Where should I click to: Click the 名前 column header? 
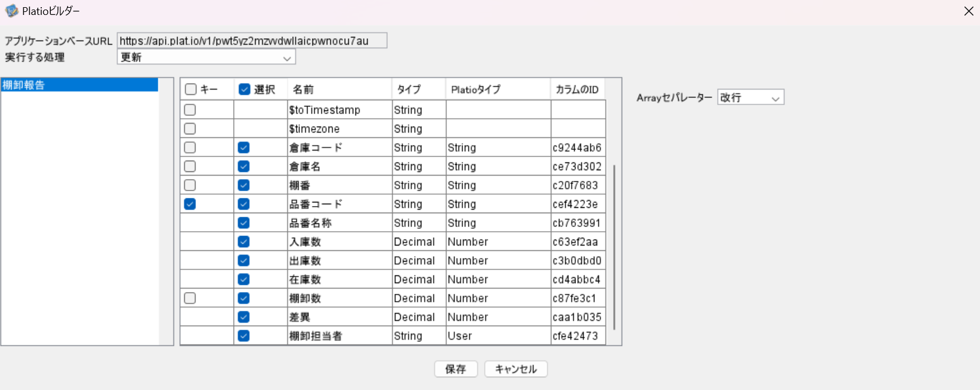(x=339, y=90)
